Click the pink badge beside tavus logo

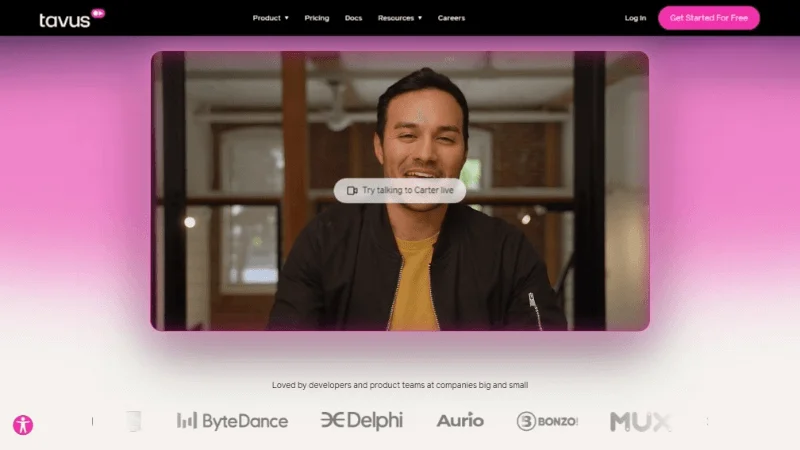click(x=98, y=13)
